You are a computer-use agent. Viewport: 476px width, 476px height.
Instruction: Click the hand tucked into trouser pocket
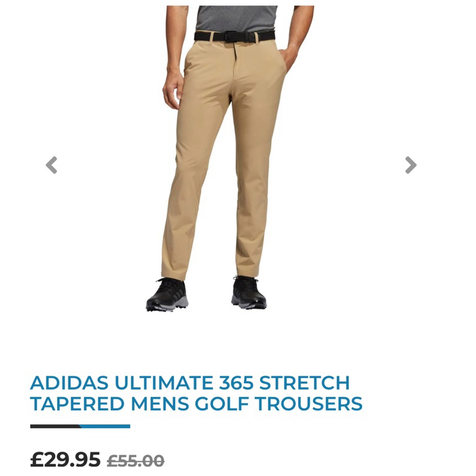289,60
